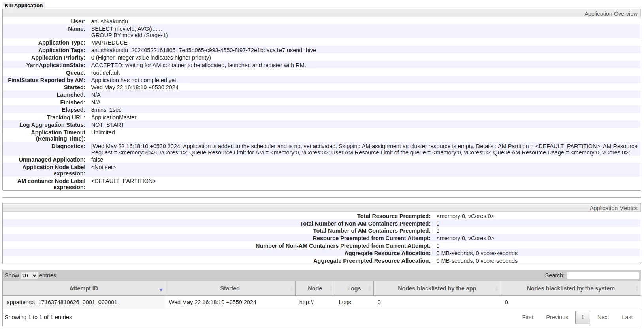644x335 pixels.
Task: Go to Next page
Action: coord(603,317)
